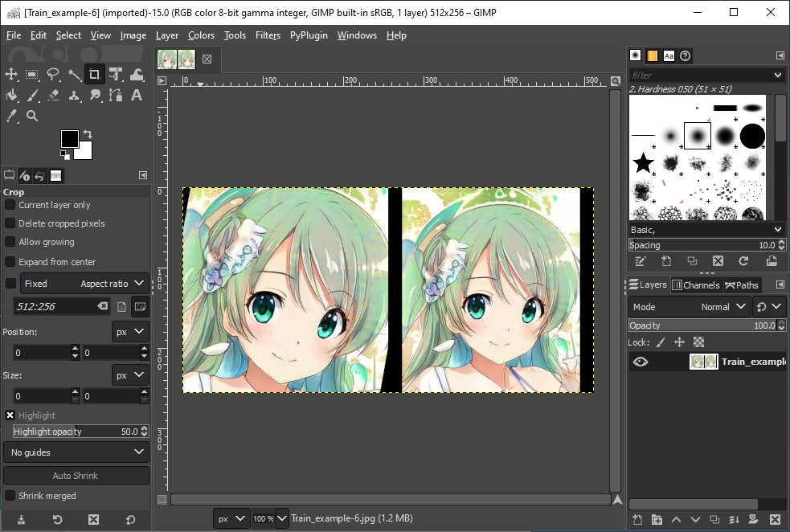
Task: Enable Shrink merged checkbox
Action: (x=10, y=495)
